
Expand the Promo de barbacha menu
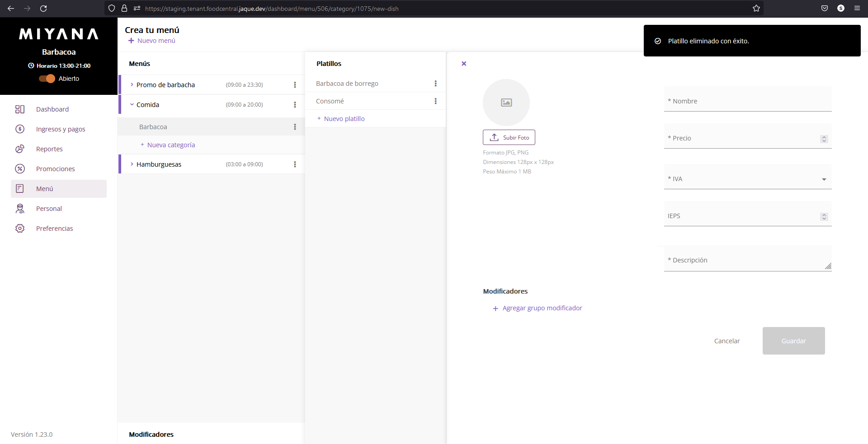tap(132, 85)
